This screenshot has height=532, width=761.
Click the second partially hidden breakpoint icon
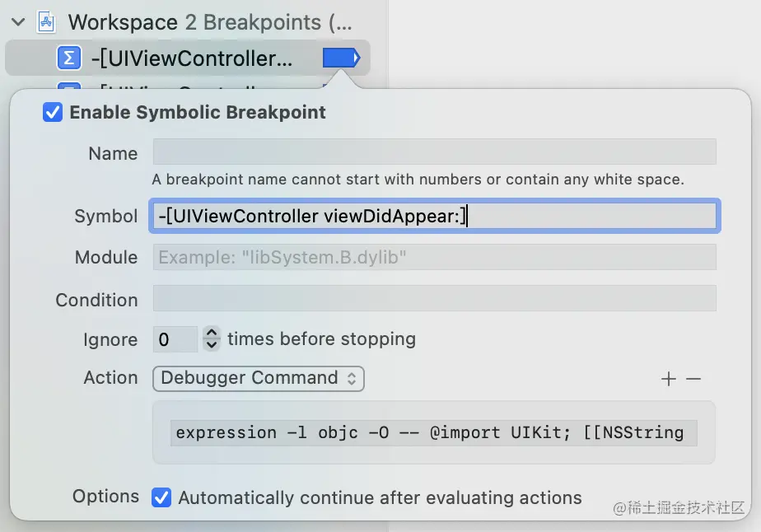point(69,86)
